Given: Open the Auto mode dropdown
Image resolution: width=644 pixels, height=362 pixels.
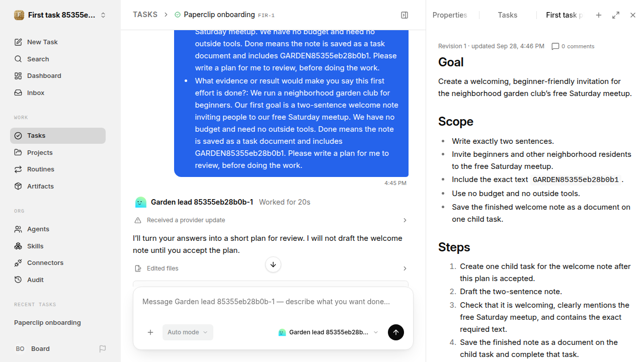Looking at the screenshot, I should (188, 332).
